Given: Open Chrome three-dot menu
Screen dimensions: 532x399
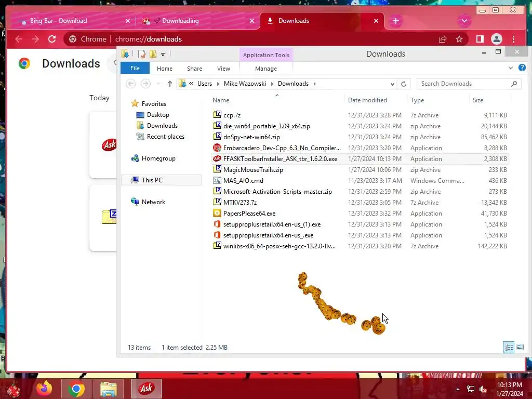Looking at the screenshot, I should coord(513,39).
